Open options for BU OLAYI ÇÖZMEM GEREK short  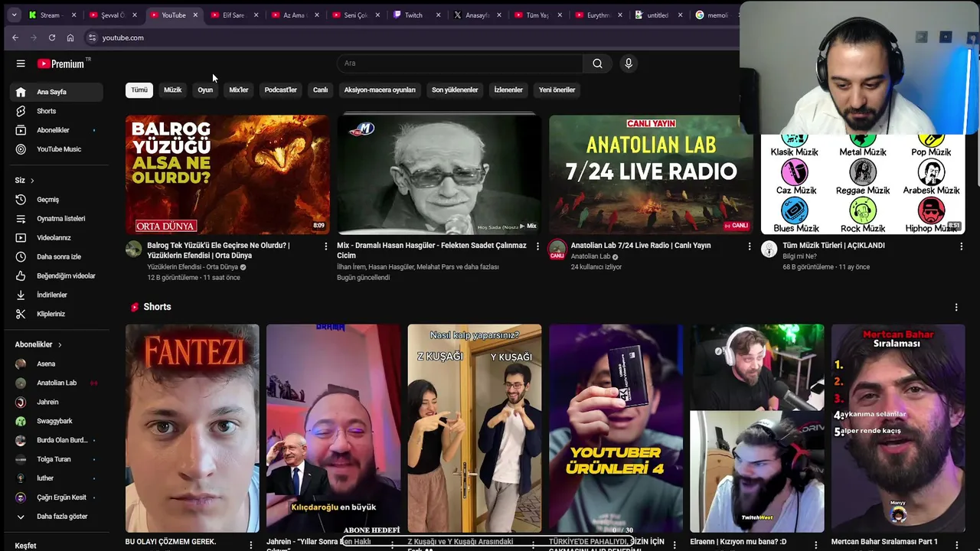pyautogui.click(x=251, y=544)
